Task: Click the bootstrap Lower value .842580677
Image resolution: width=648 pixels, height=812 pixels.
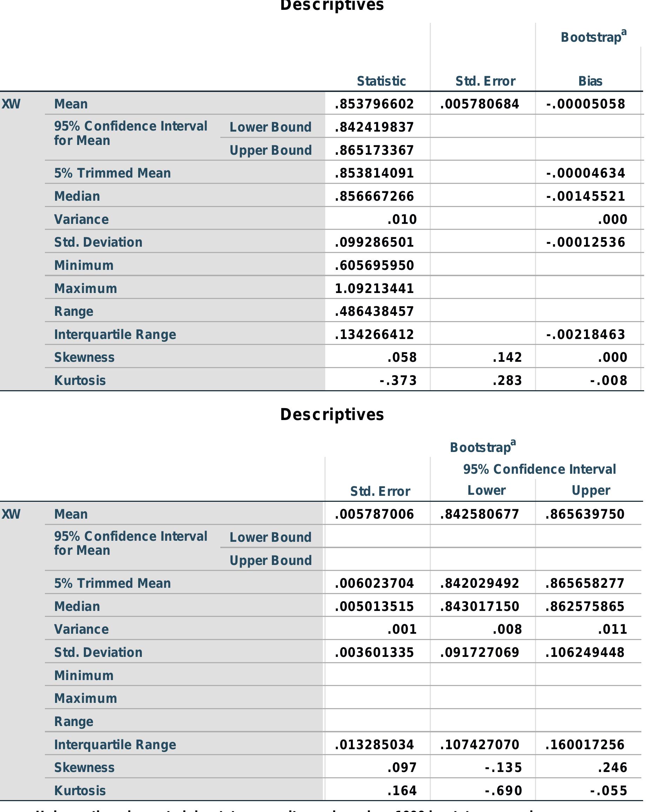Action: [479, 514]
